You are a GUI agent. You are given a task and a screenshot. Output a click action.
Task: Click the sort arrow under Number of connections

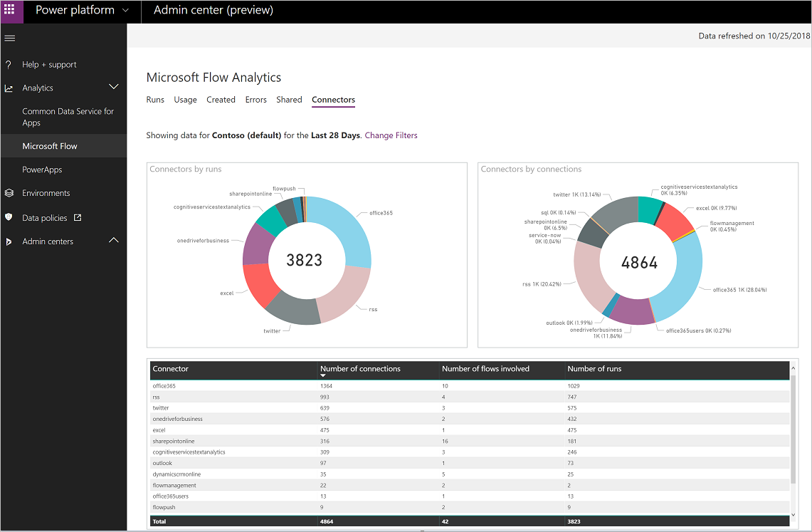323,375
